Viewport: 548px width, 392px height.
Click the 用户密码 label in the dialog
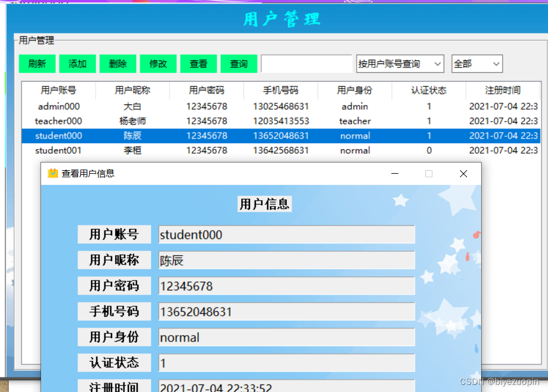[114, 286]
